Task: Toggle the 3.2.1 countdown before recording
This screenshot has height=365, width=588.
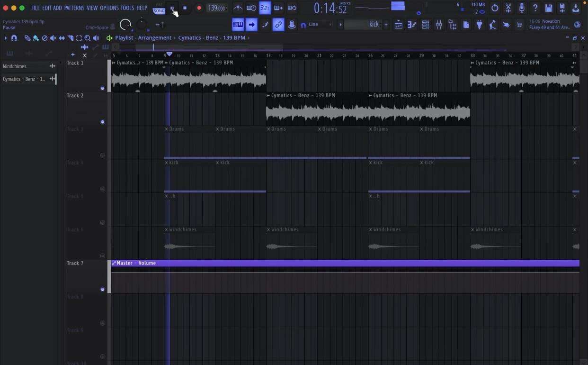Action: [x=265, y=8]
